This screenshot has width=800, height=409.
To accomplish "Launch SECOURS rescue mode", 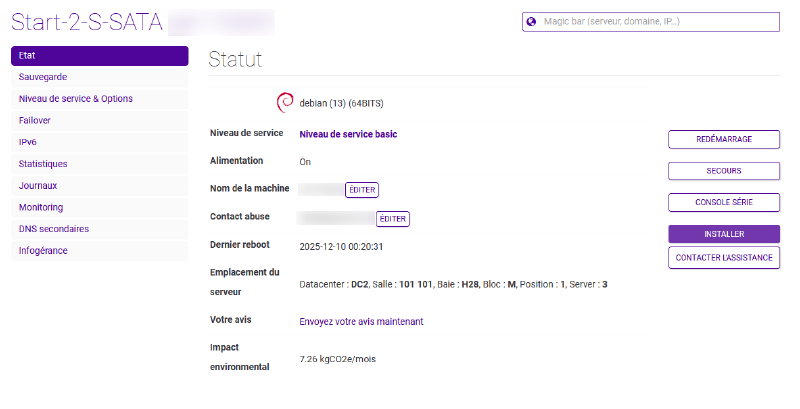I will (724, 171).
